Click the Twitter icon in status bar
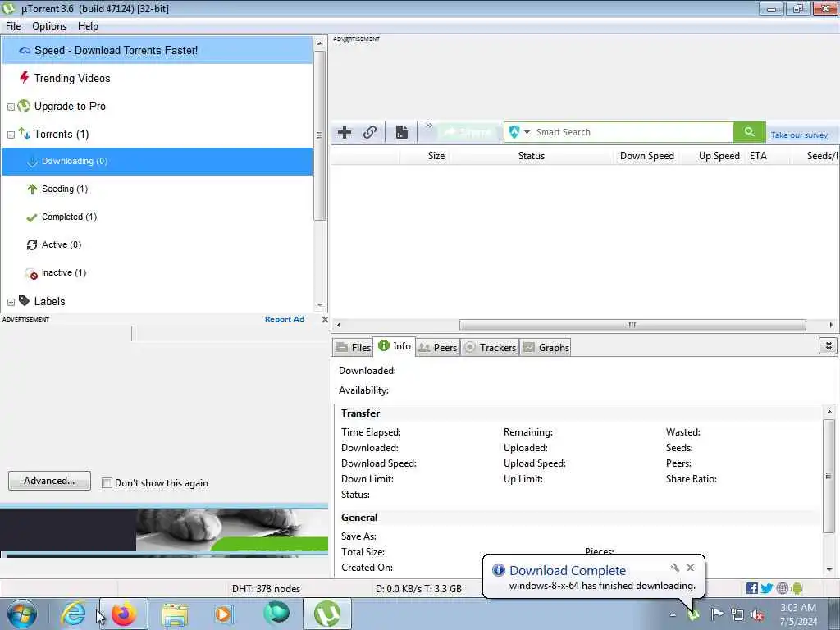 point(767,588)
